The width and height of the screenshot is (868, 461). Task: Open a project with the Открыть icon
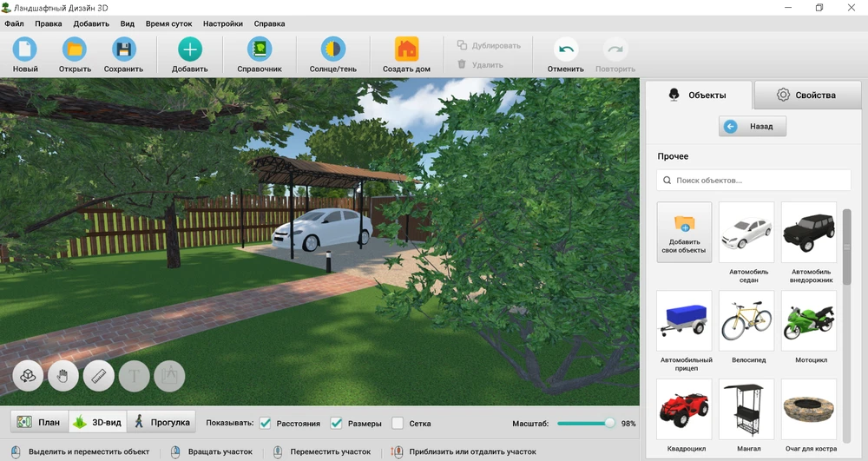click(x=75, y=49)
